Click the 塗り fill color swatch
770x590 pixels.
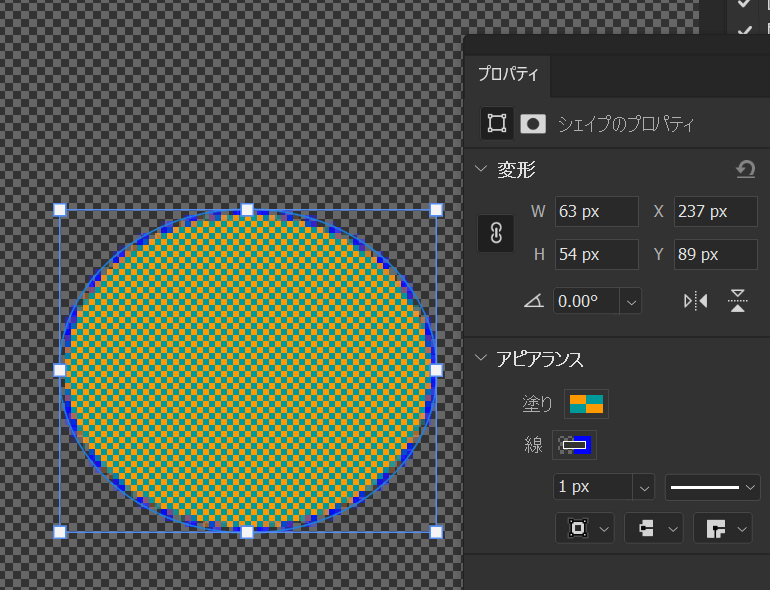click(x=586, y=404)
